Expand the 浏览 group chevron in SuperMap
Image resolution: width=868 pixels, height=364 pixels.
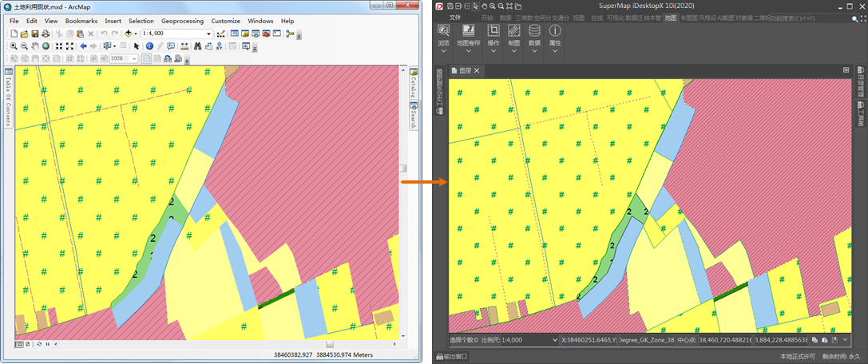click(444, 51)
